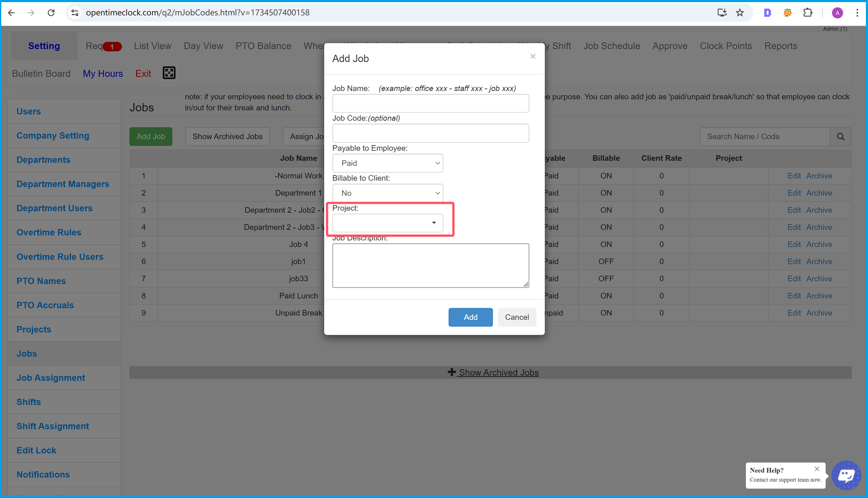Click the Reports tab in top navigation
868x498 pixels.
(781, 46)
